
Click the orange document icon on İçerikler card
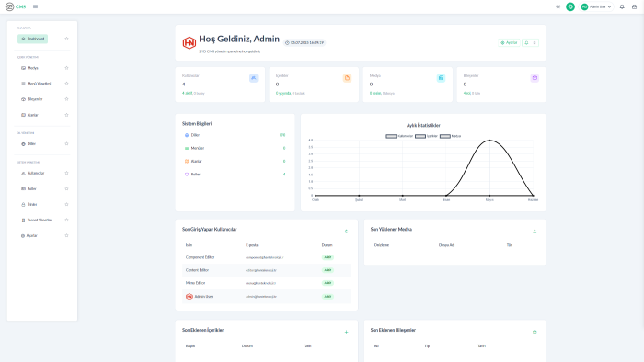[347, 78]
